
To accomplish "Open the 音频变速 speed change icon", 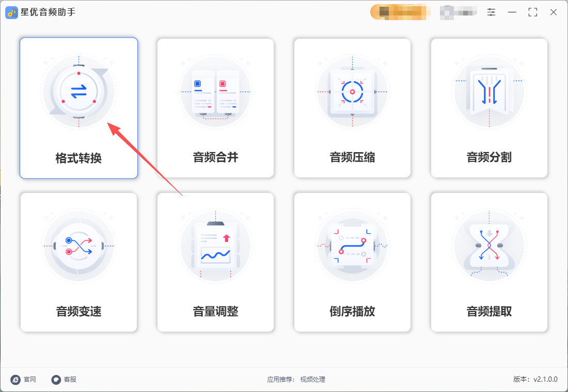I will [x=78, y=246].
